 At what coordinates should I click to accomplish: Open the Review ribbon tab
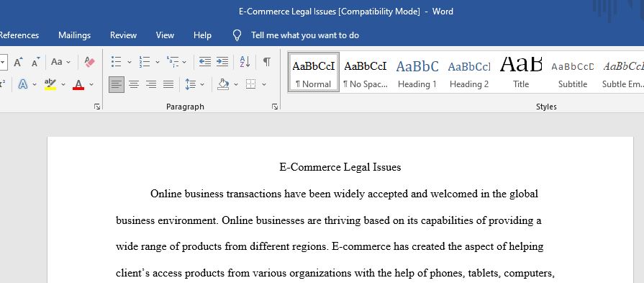click(123, 35)
